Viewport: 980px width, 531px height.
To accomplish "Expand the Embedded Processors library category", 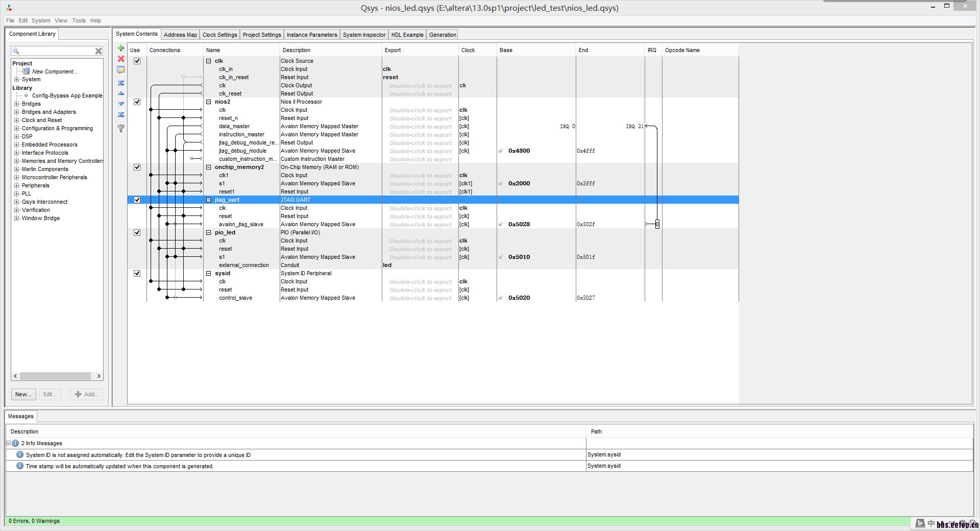I will (x=17, y=144).
